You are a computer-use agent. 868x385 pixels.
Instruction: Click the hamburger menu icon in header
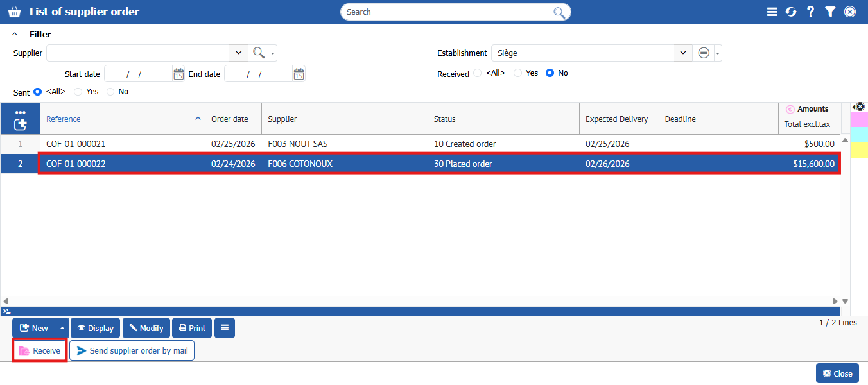pyautogui.click(x=772, y=12)
